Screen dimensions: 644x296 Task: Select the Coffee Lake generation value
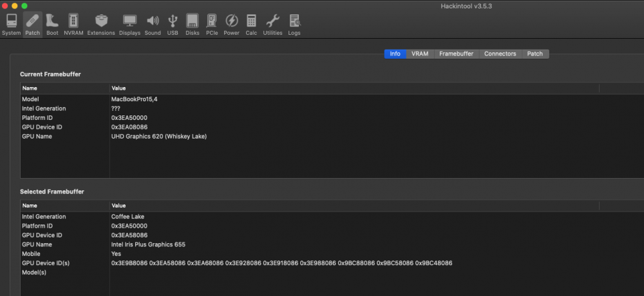[128, 217]
